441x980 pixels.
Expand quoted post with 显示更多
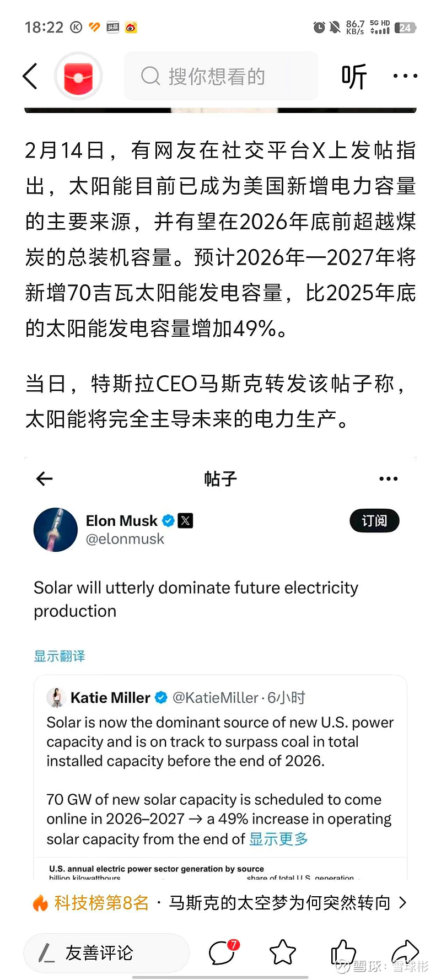(278, 839)
